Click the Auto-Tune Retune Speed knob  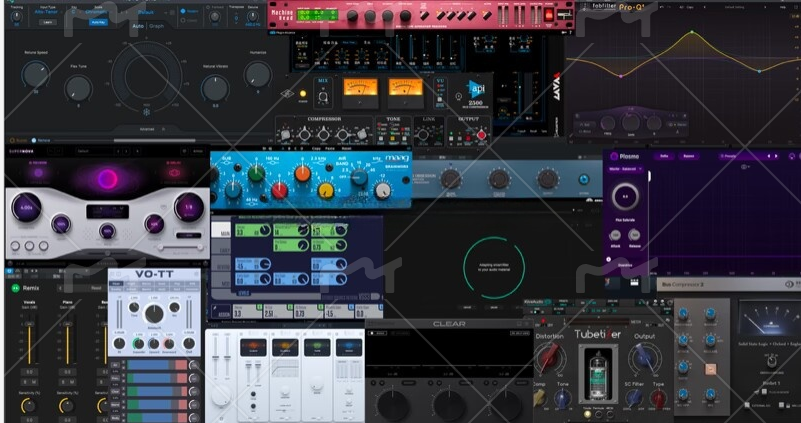(x=35, y=75)
